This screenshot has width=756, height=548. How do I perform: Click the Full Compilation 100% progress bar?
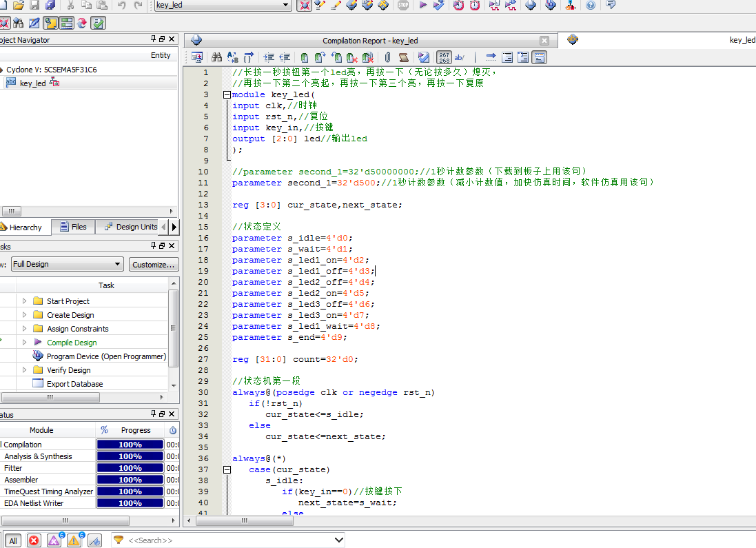click(130, 445)
